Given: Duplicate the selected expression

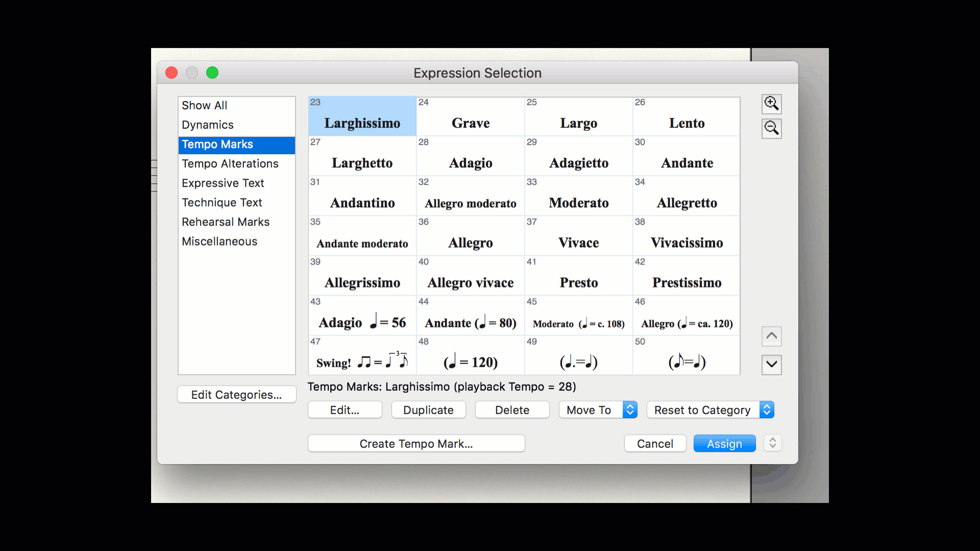Looking at the screenshot, I should [x=428, y=410].
